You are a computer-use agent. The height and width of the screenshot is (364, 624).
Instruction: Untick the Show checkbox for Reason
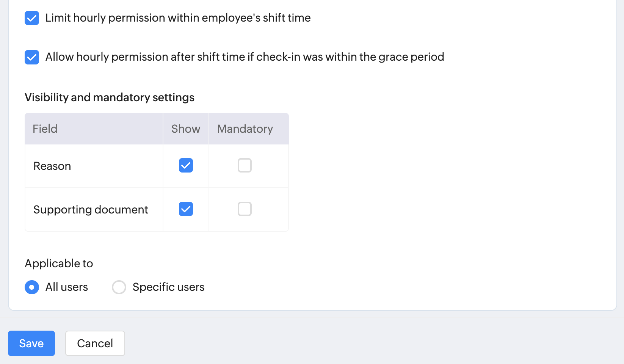click(186, 165)
